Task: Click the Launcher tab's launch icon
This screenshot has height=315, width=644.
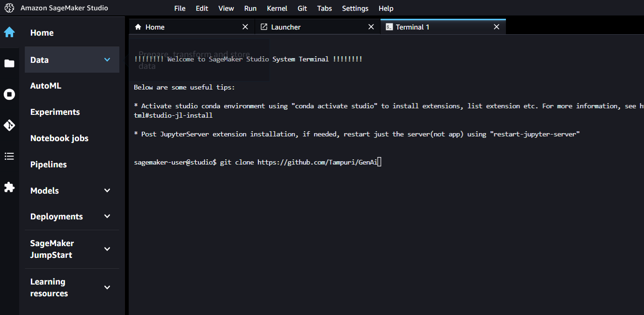Action: click(x=264, y=27)
